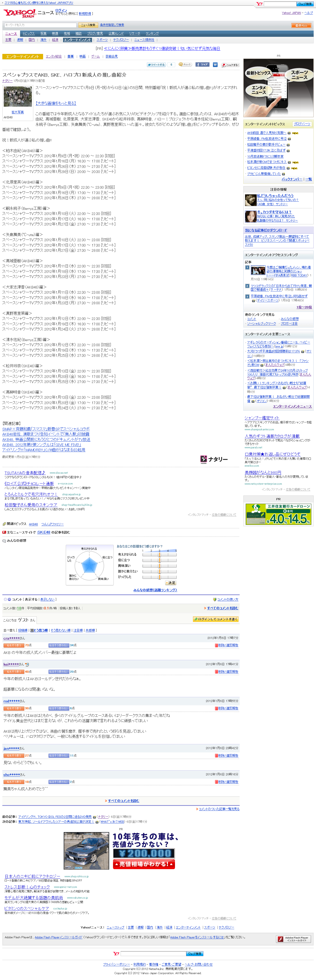Open the 写真 tab
Viewport: 316px width, 980px height.
coord(43,34)
